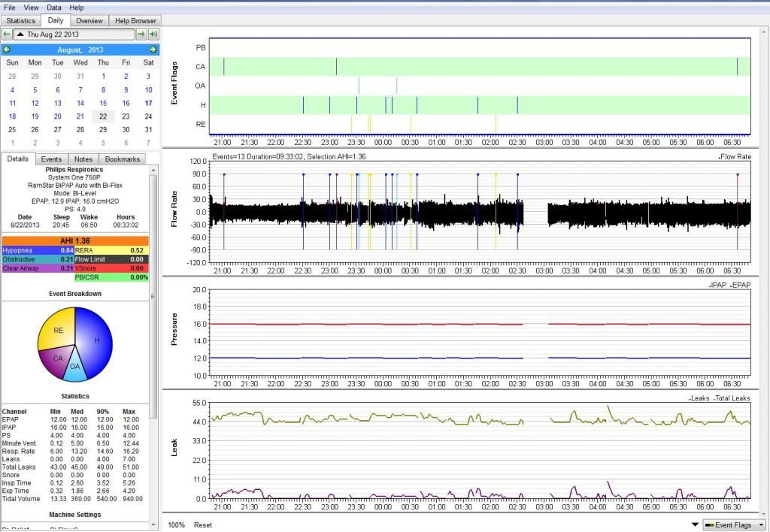Image resolution: width=770 pixels, height=532 pixels.
Task: Select August 13 in the calendar
Action: point(57,103)
